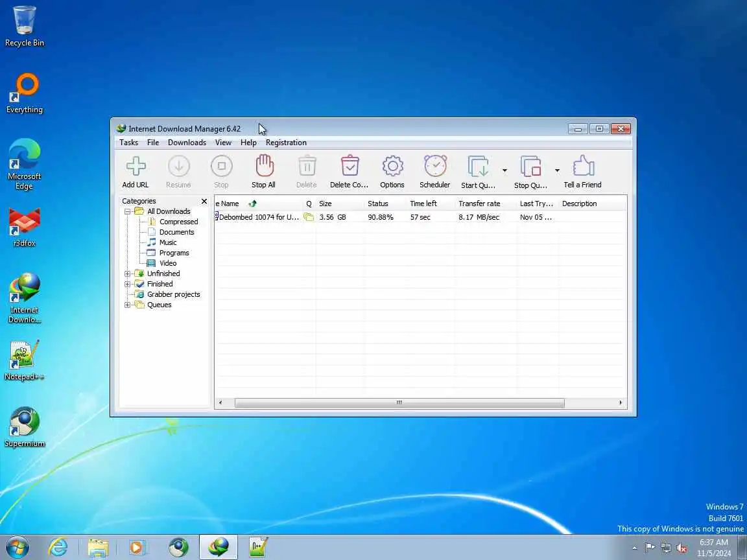
Task: Select the Finished category
Action: pos(160,285)
